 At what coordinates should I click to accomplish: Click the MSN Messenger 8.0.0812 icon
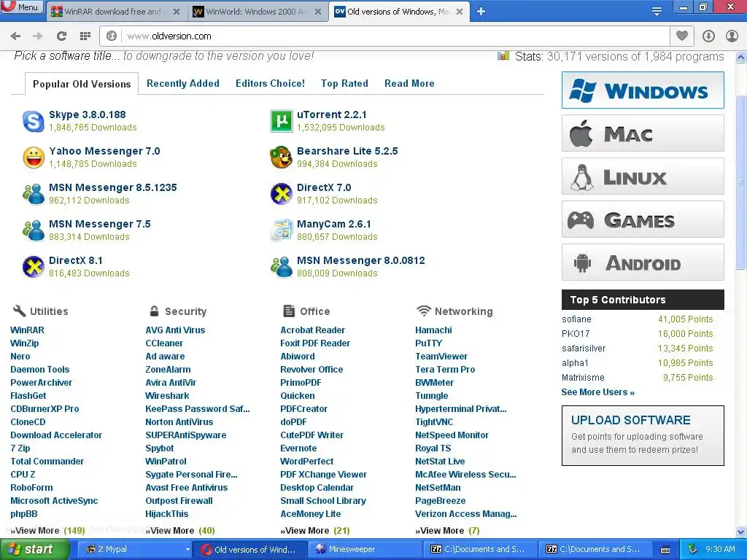click(x=281, y=267)
